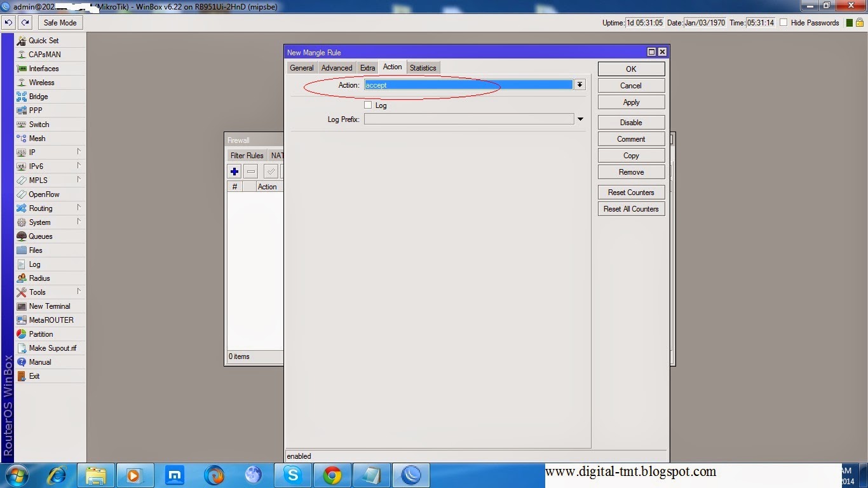
Task: Toggle the Hide Passwords checkbox
Action: (783, 23)
